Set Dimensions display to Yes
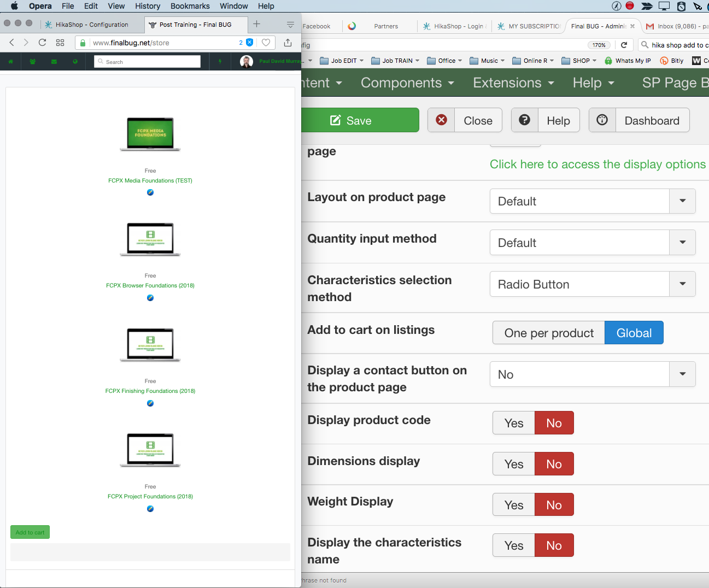Image resolution: width=709 pixels, height=588 pixels. click(x=514, y=464)
